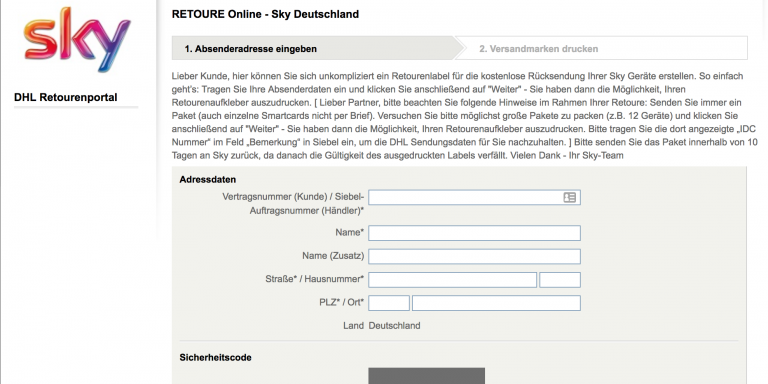
Task: Click the contact card autofill icon in Vertragsnummer field
Action: (x=570, y=197)
